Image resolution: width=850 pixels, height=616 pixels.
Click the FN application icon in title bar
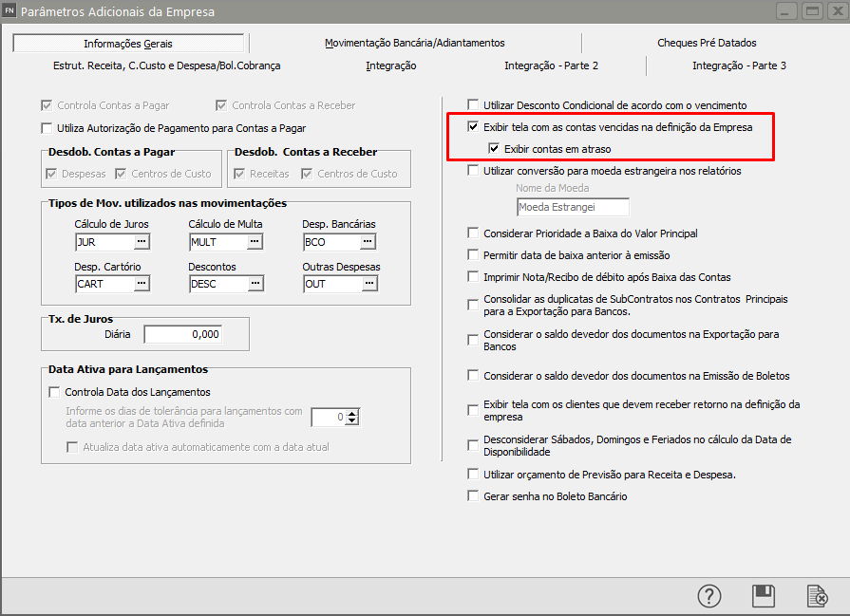[10, 11]
